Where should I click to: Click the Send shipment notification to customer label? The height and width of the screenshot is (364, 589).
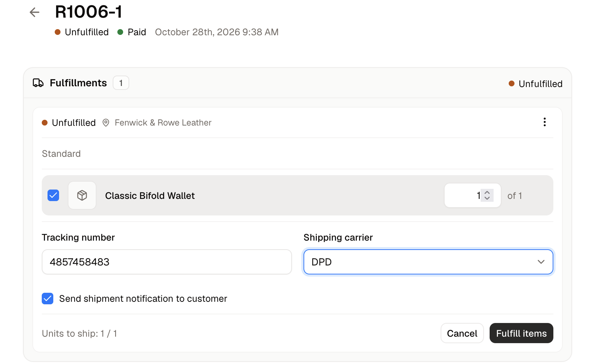[143, 299]
